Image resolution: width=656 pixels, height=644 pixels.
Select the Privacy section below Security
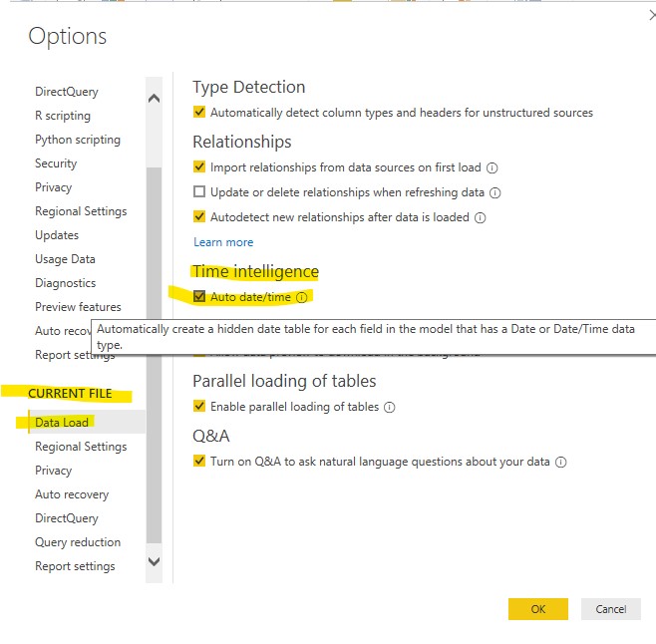54,187
